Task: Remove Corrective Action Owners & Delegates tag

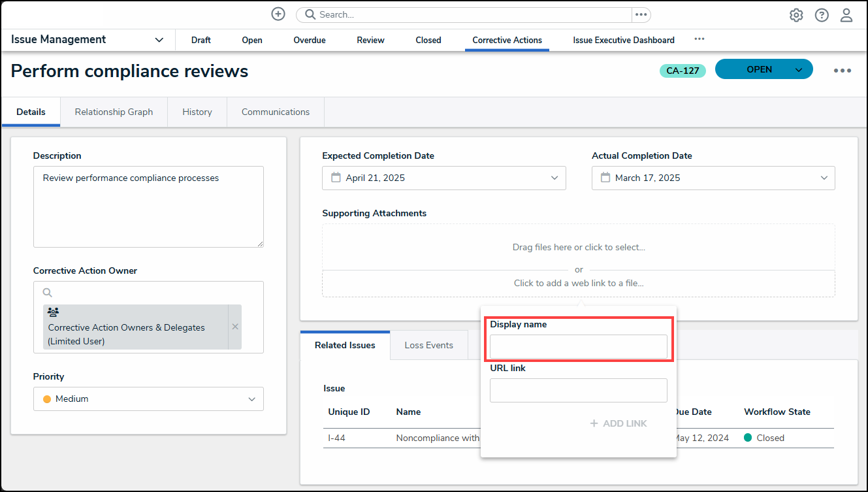Action: pyautogui.click(x=235, y=327)
